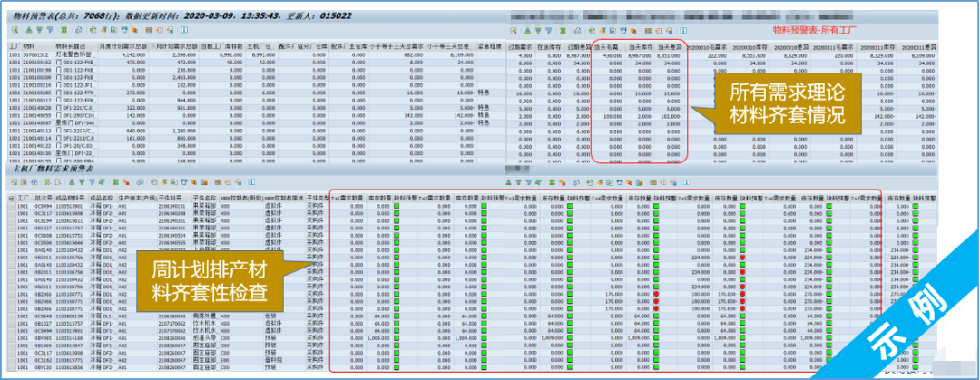Viewport: 980px width, 380px height.
Task: Select the 物料长描述 column header
Action: click(x=75, y=46)
